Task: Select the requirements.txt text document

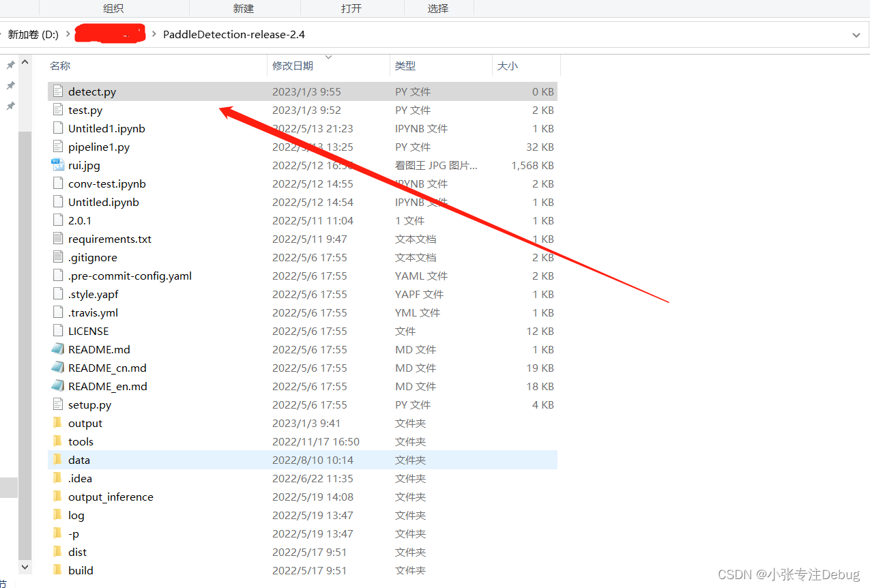Action: (x=109, y=239)
